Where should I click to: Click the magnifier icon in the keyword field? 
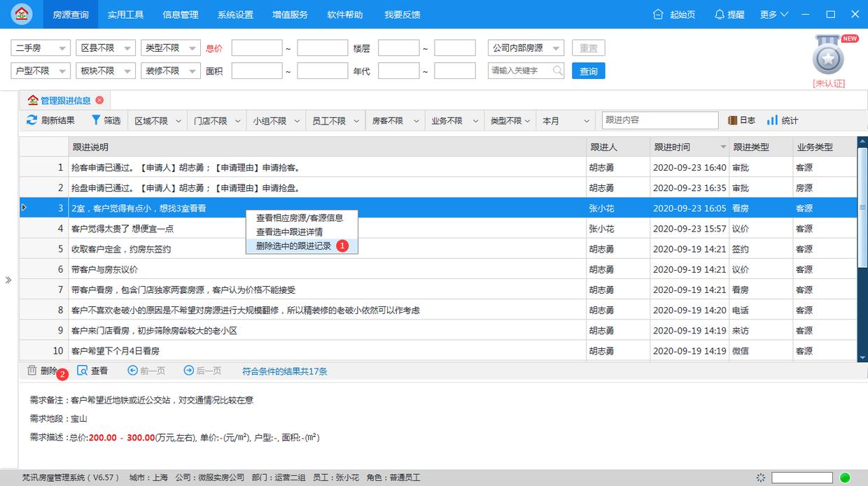coord(558,70)
